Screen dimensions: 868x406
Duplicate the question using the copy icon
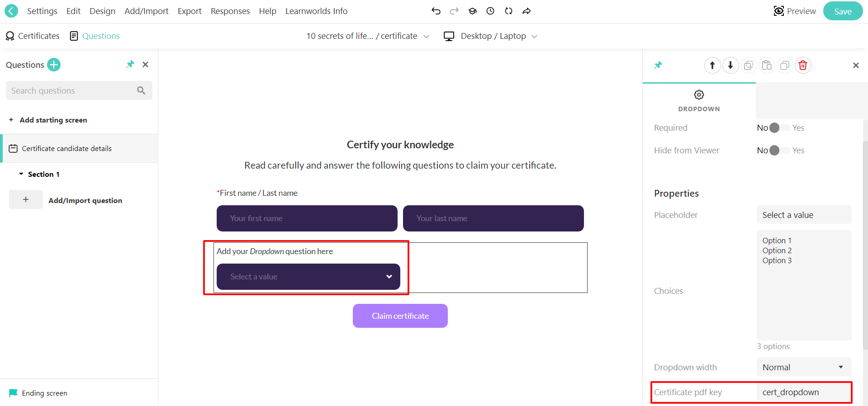pyautogui.click(x=784, y=65)
